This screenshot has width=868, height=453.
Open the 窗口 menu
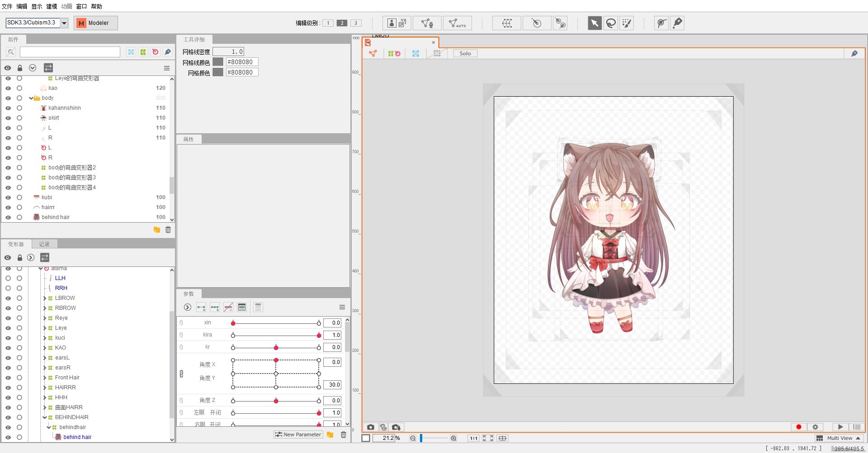point(81,6)
